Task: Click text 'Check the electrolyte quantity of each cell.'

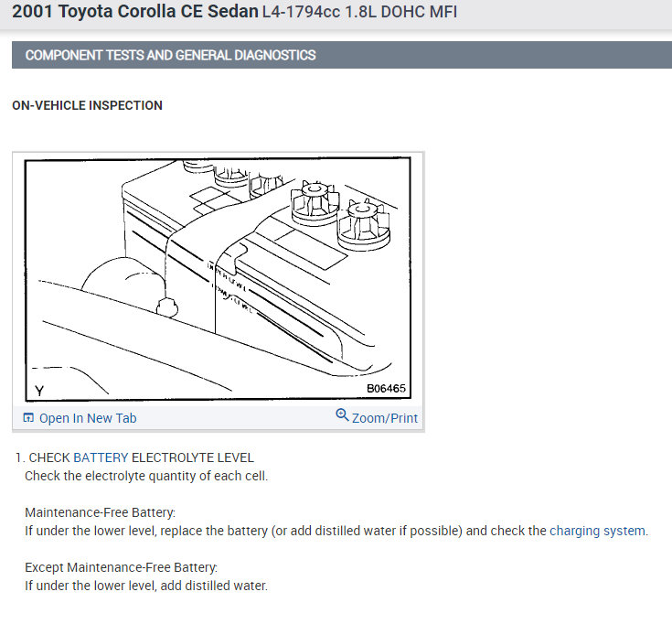Action: coord(146,476)
